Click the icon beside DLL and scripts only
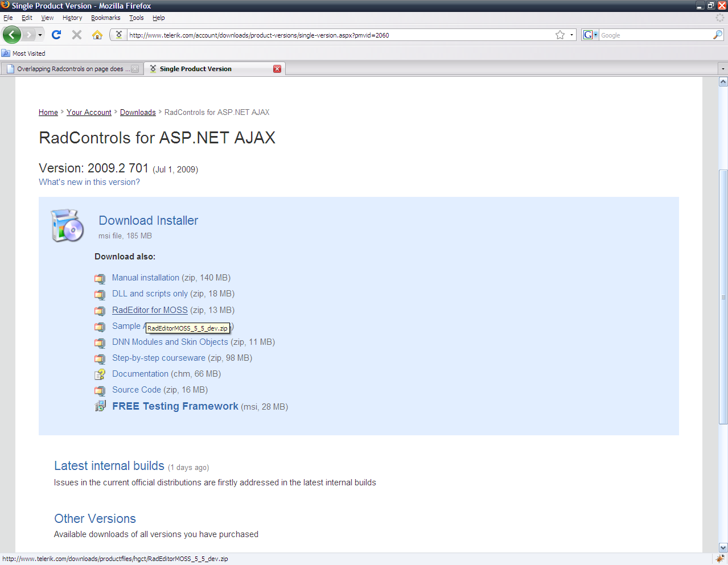728x565 pixels. (100, 295)
